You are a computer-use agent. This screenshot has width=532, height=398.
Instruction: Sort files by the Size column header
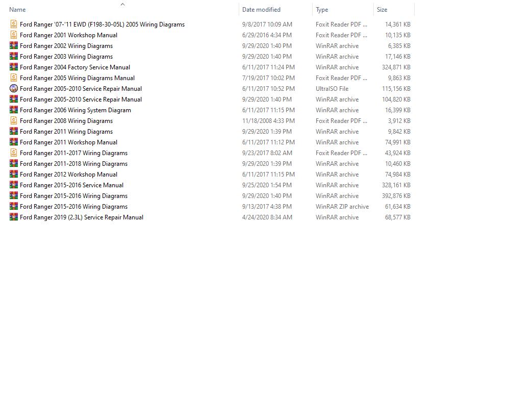(382, 10)
